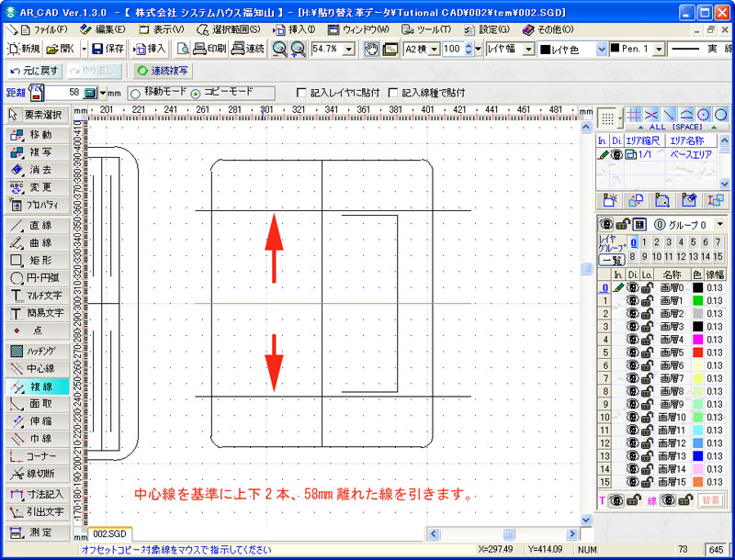735x560 pixels.
Task: Open the zoom percentage 54.7% dropdown
Action: [x=349, y=49]
